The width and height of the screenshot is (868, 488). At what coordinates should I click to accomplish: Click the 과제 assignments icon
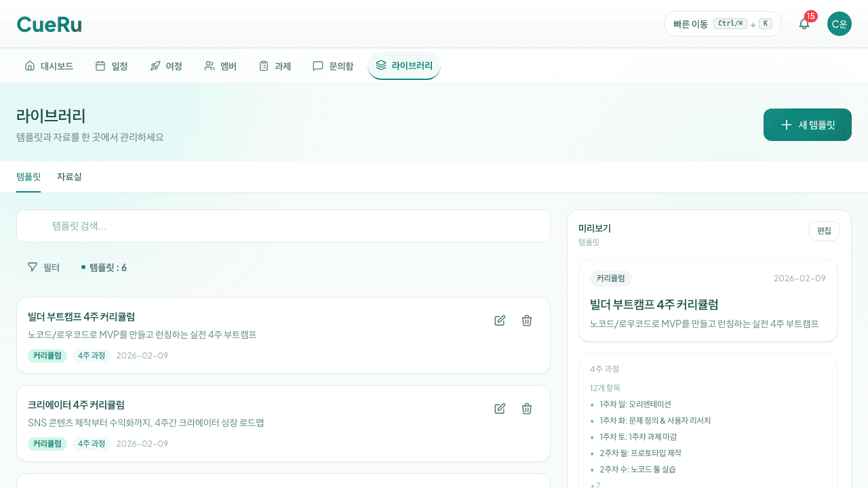coord(264,64)
